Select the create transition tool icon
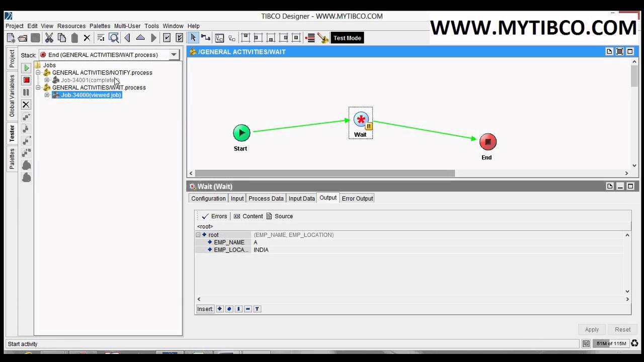 (206, 38)
